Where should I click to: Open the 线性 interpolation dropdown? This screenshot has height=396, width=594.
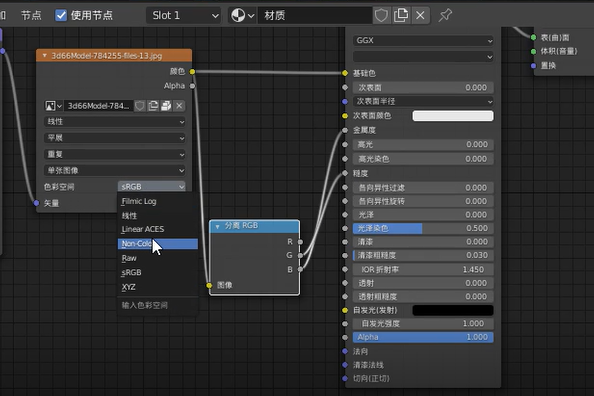(115, 122)
